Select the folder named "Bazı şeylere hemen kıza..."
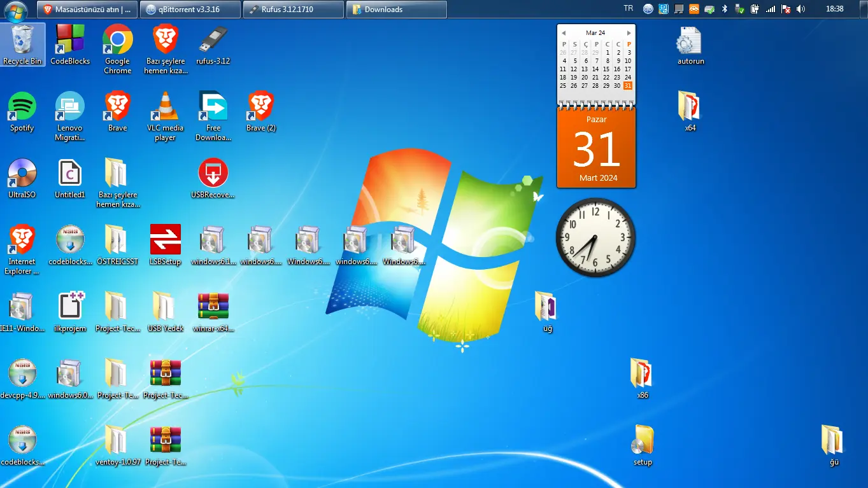 tap(118, 183)
